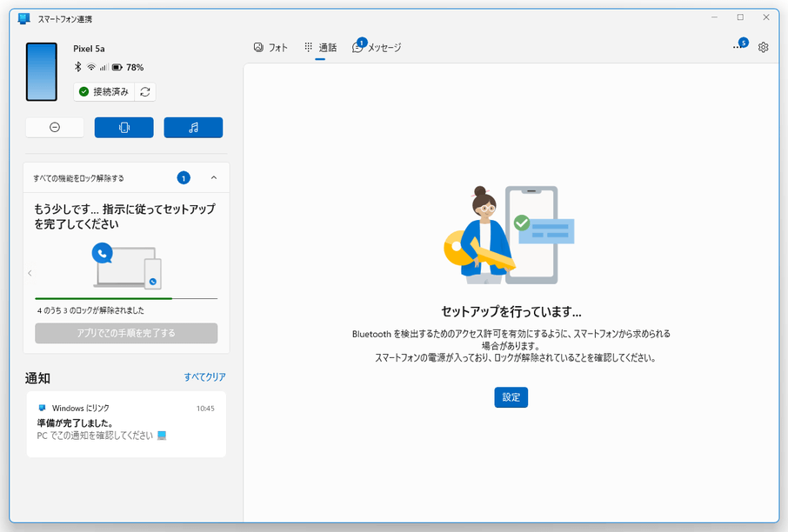Maximize the スマートフォン連携 window
This screenshot has width=788, height=532.
pos(740,17)
